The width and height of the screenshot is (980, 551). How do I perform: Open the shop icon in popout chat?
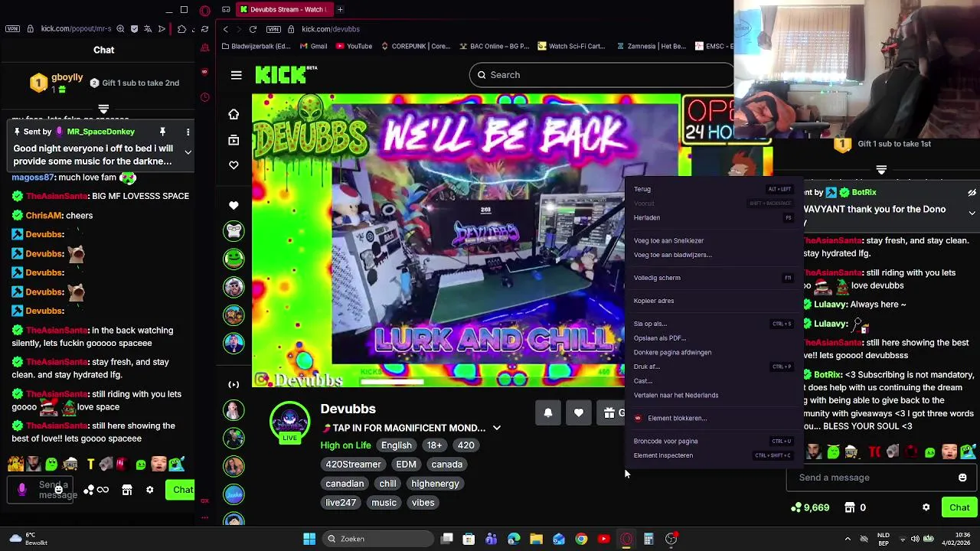127,490
